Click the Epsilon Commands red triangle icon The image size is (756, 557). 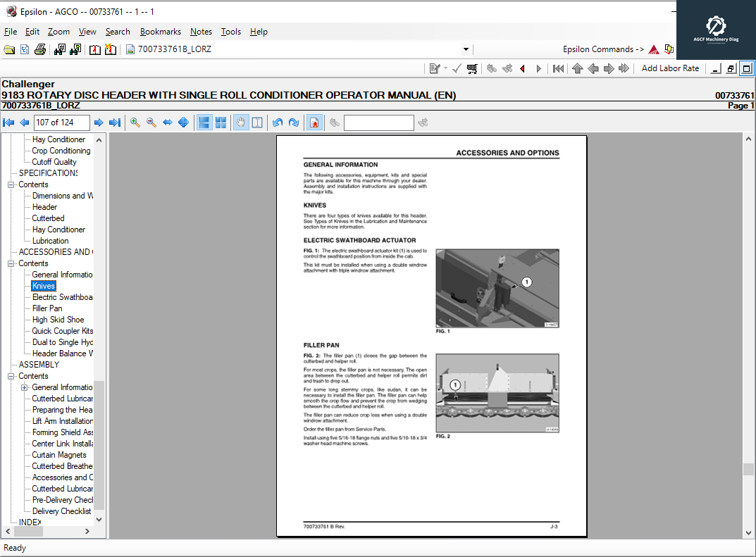click(x=652, y=49)
